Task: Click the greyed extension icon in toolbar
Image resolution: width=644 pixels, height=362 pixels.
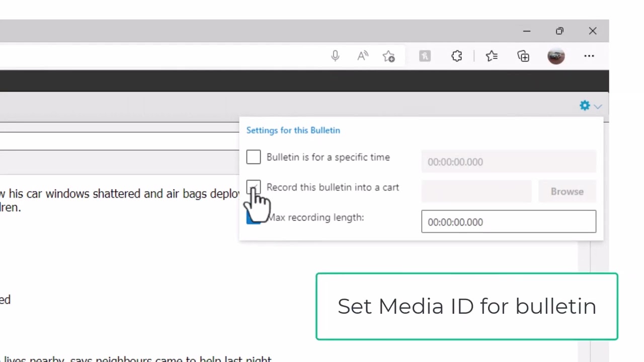Action: coord(425,56)
